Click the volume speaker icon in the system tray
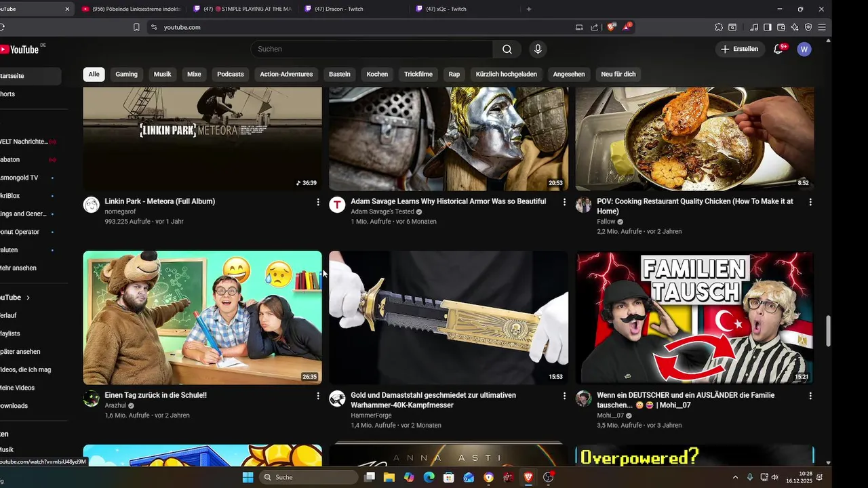Viewport: 868px width, 488px height. coord(775,477)
